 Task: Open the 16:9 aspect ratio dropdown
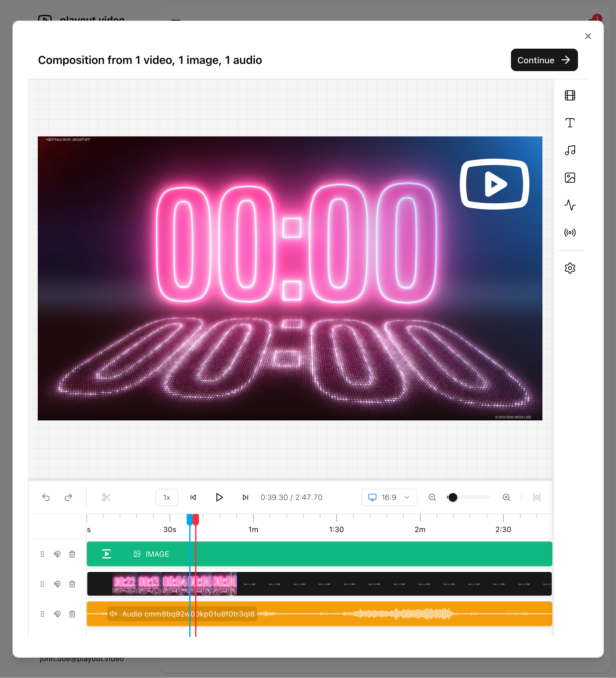click(389, 497)
